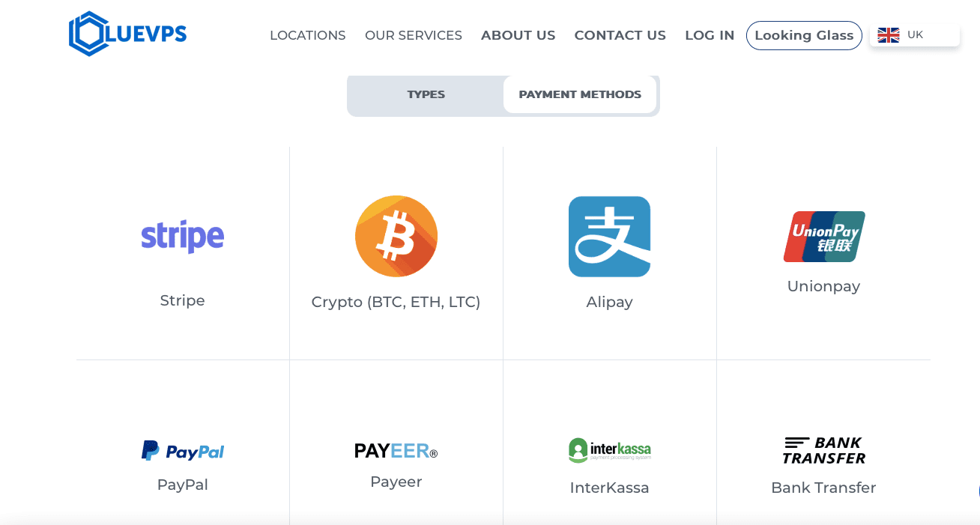Select the PayPal logo

pyautogui.click(x=183, y=451)
